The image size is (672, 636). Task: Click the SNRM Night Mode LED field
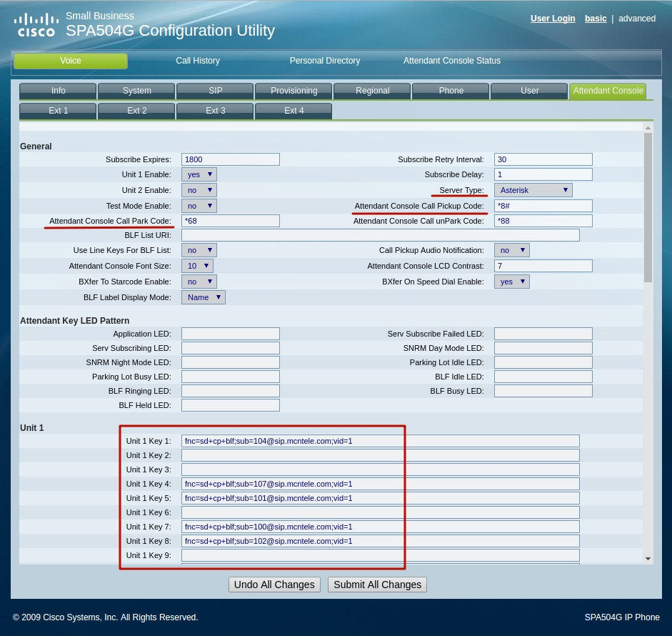point(231,362)
